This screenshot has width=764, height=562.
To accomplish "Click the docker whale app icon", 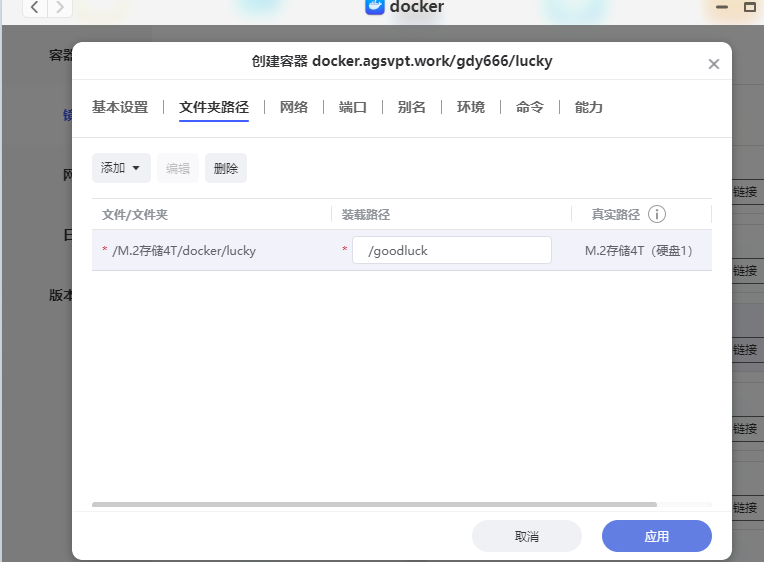I will [375, 7].
